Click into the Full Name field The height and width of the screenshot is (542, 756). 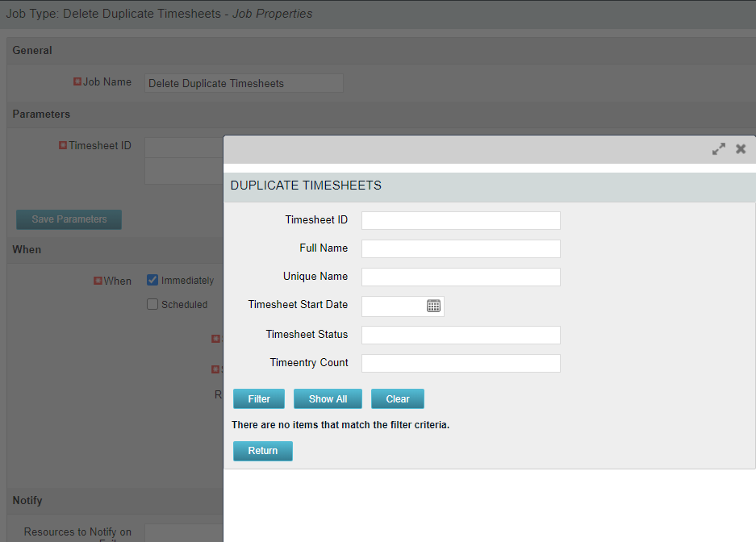[x=460, y=248]
